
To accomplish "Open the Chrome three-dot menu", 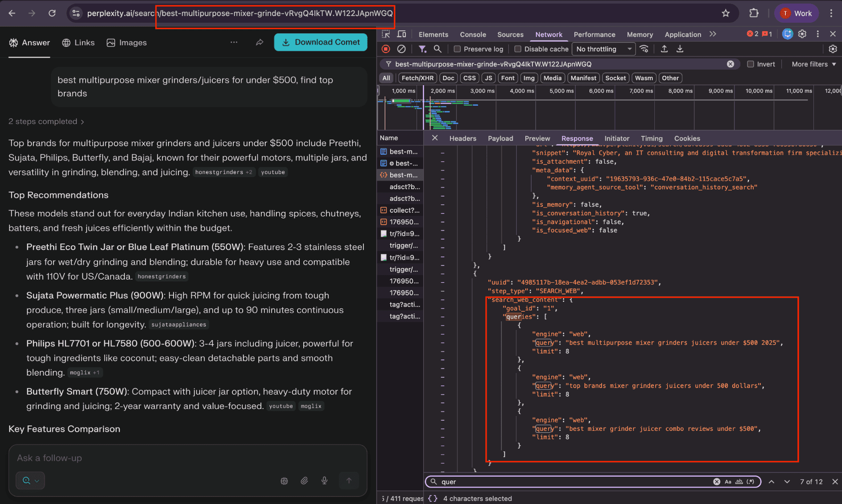I will (x=831, y=13).
